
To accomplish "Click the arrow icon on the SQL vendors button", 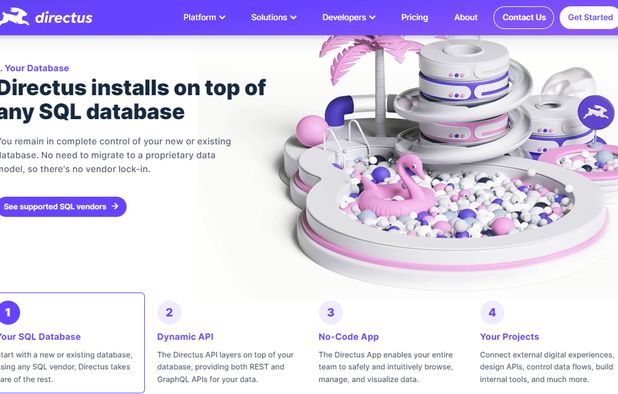I will pos(115,206).
